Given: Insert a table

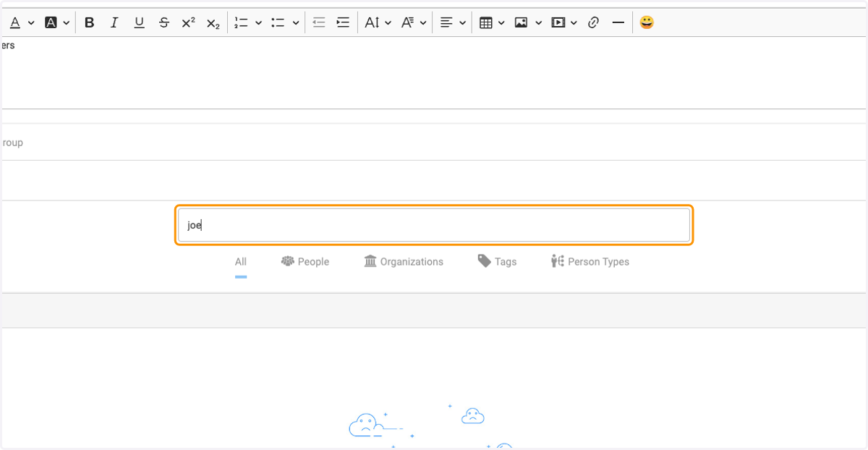Looking at the screenshot, I should pyautogui.click(x=486, y=22).
